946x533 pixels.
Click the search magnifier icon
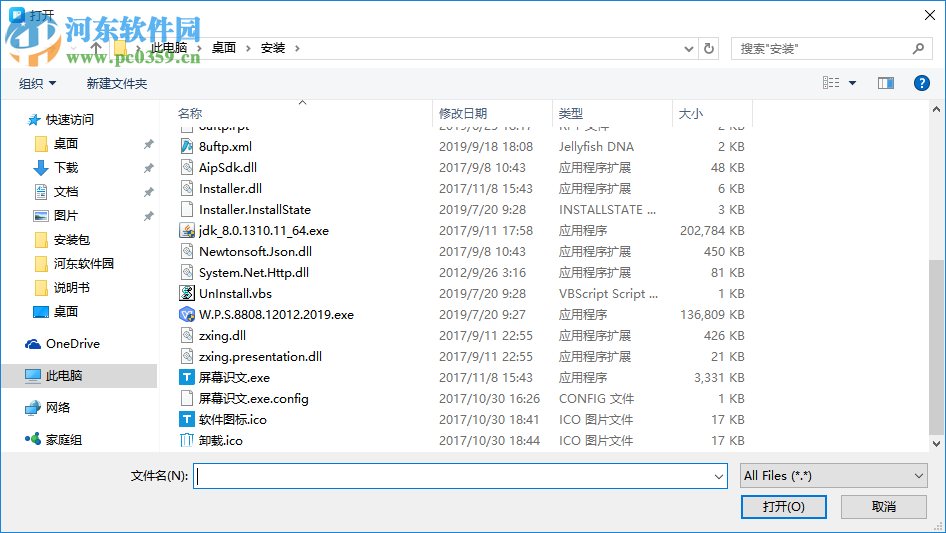(x=918, y=48)
